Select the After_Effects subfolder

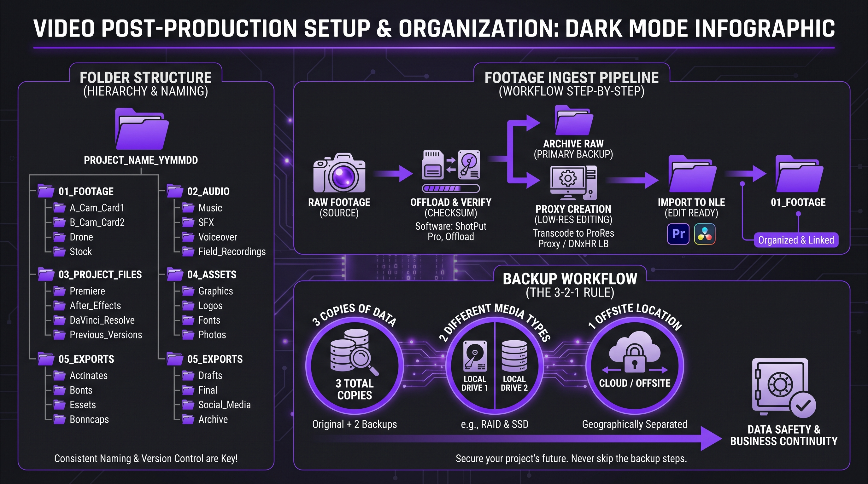tap(87, 305)
